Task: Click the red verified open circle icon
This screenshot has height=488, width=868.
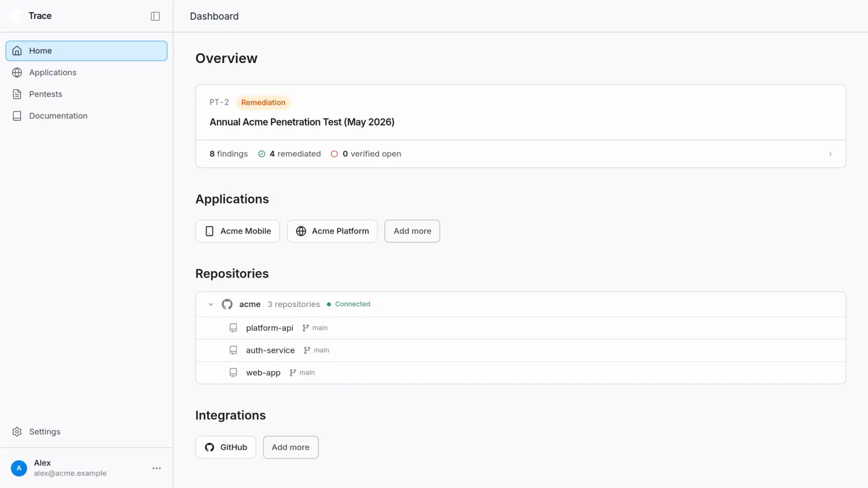Action: [334, 154]
